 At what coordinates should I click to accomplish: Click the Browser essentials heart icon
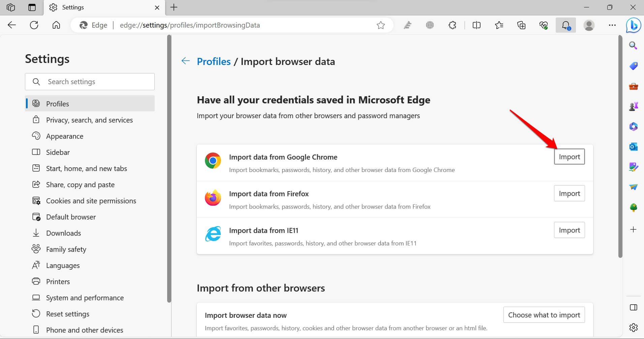pyautogui.click(x=544, y=25)
